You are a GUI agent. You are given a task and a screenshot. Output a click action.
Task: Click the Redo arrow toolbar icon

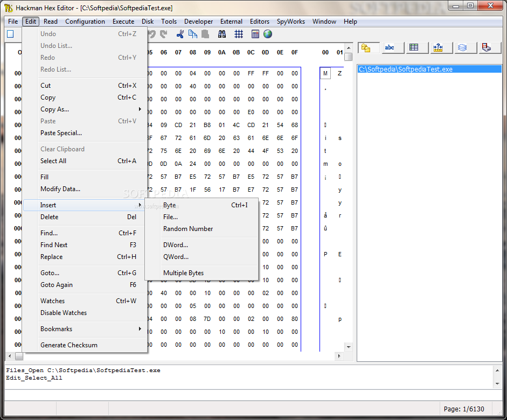tap(164, 34)
